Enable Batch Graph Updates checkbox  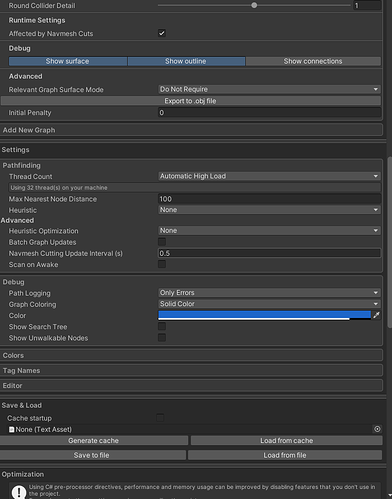point(162,242)
